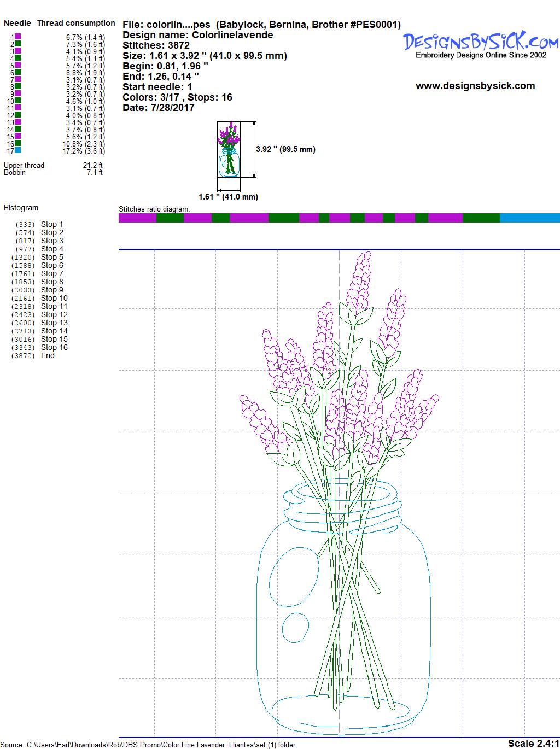The width and height of the screenshot is (560, 749).
Task: Select Stop 8 in the histogram list
Action: click(x=52, y=282)
